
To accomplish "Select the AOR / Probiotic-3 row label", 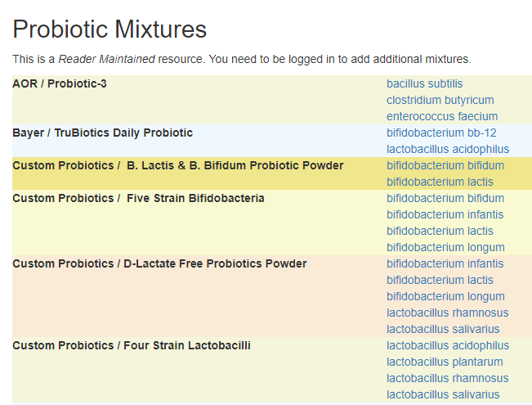I will pos(60,83).
